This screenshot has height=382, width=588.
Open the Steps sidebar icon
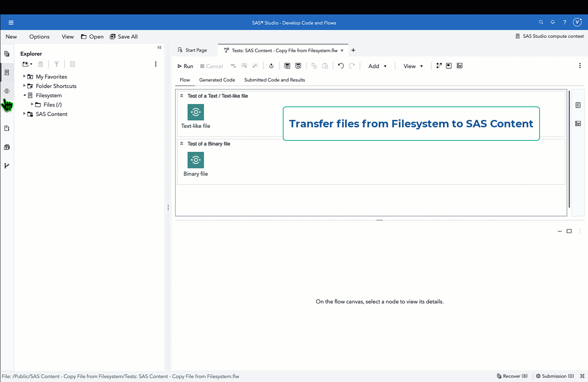[7, 91]
